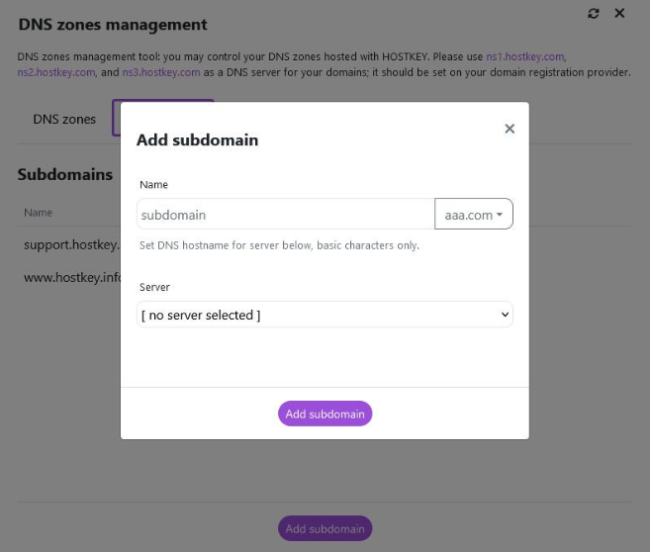This screenshot has height=552, width=650.
Task: Click the refresh icon in DNS zones management
Action: click(593, 14)
